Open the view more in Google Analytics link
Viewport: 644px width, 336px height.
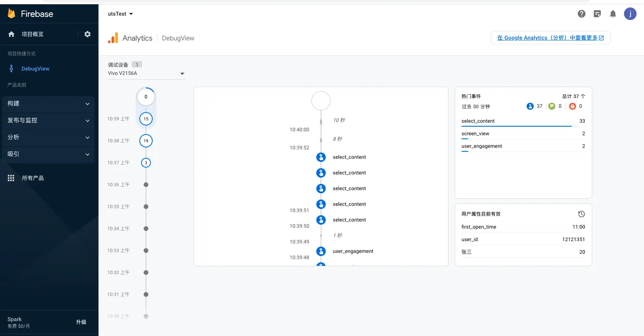click(x=550, y=38)
